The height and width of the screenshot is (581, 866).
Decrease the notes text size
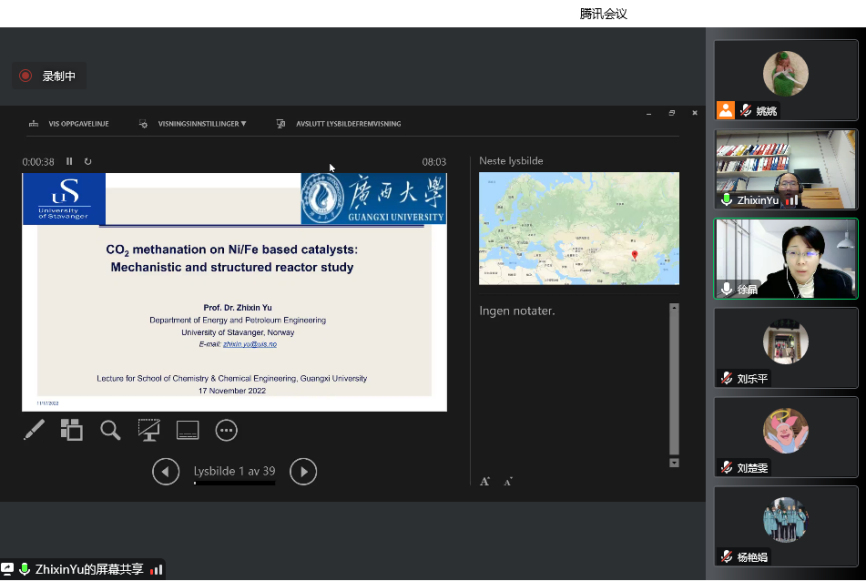(x=508, y=481)
